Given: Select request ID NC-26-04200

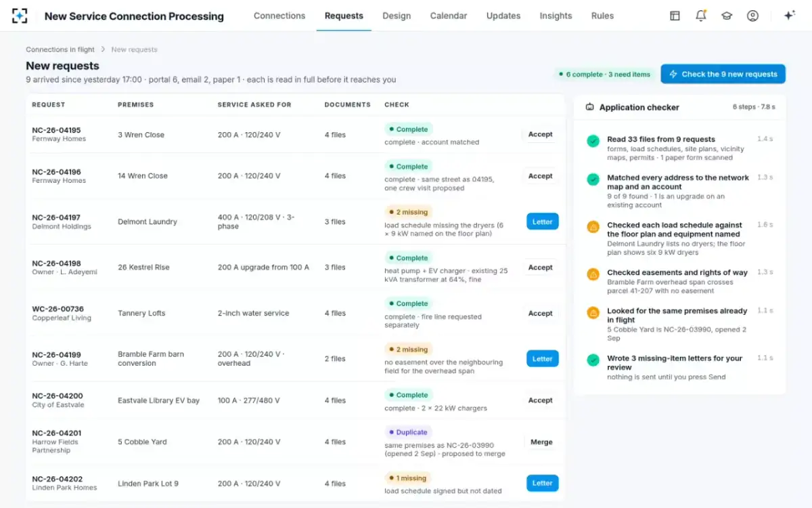Looking at the screenshot, I should [x=57, y=396].
